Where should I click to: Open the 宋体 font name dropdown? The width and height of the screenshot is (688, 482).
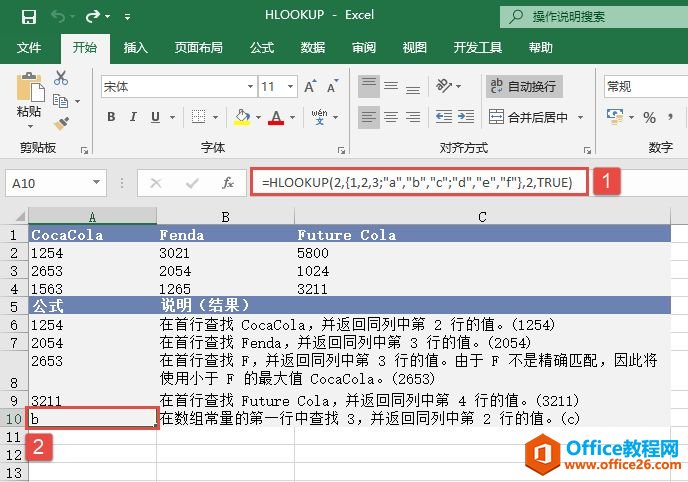[250, 86]
